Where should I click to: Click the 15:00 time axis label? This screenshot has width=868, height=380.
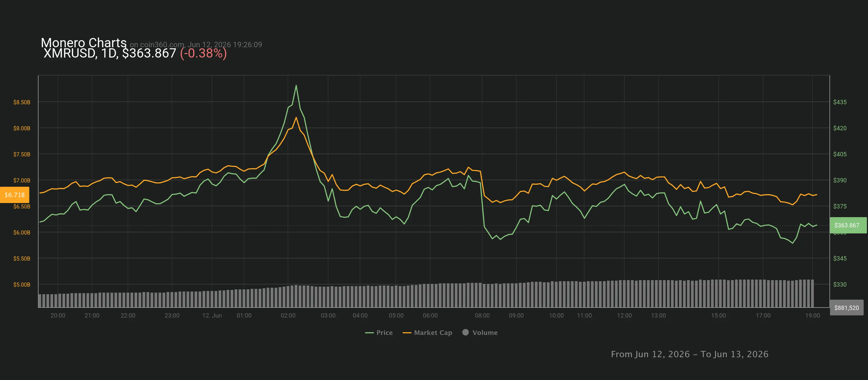click(x=718, y=315)
